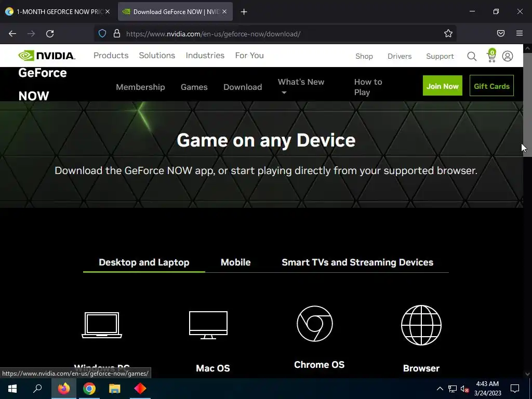
Task: Open taskbar search magnifier
Action: 37,389
